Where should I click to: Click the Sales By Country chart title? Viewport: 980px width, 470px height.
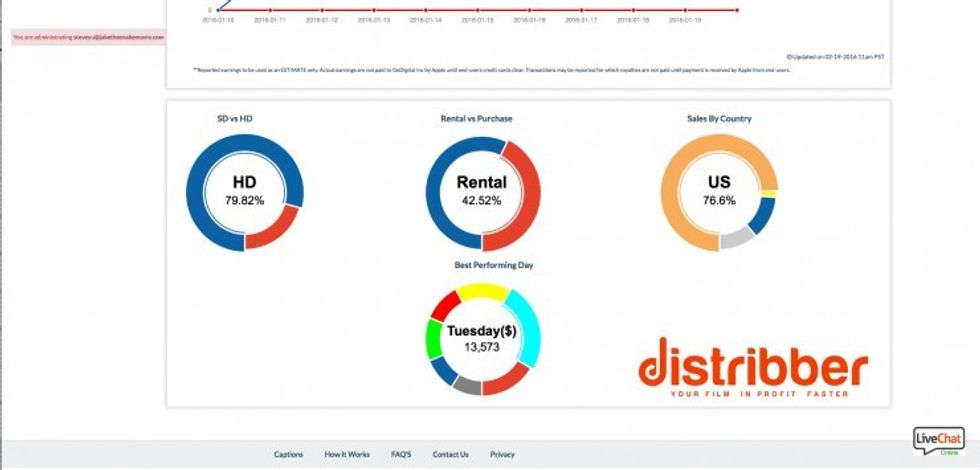click(719, 118)
